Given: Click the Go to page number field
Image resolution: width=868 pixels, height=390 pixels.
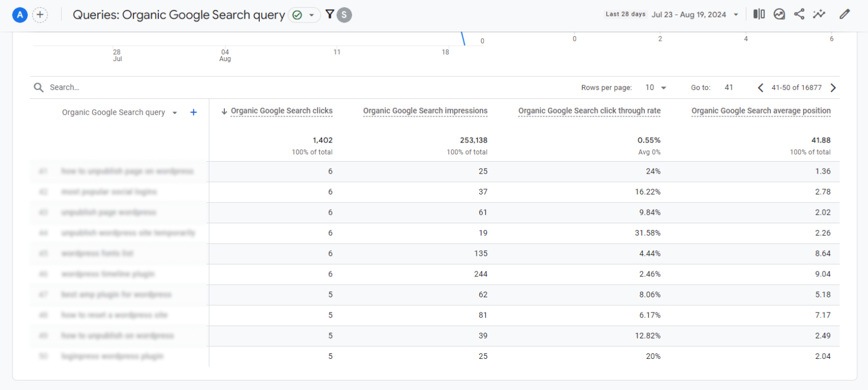Looking at the screenshot, I should tap(729, 88).
